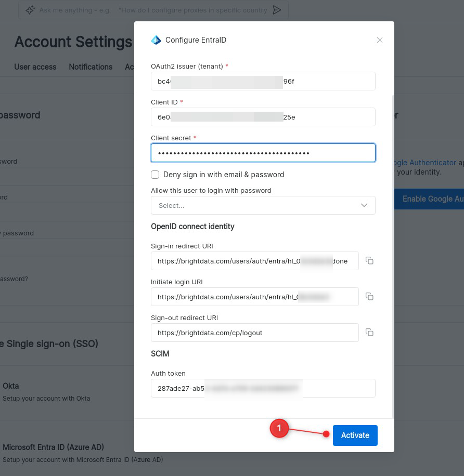
Task: Click the AI sparkle icon in search bar
Action: 30,10
